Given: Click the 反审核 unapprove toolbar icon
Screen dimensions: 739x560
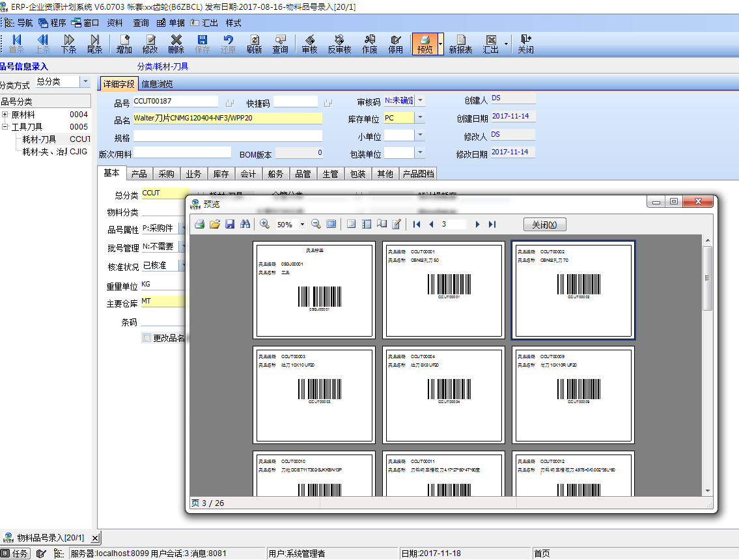Looking at the screenshot, I should pyautogui.click(x=339, y=44).
